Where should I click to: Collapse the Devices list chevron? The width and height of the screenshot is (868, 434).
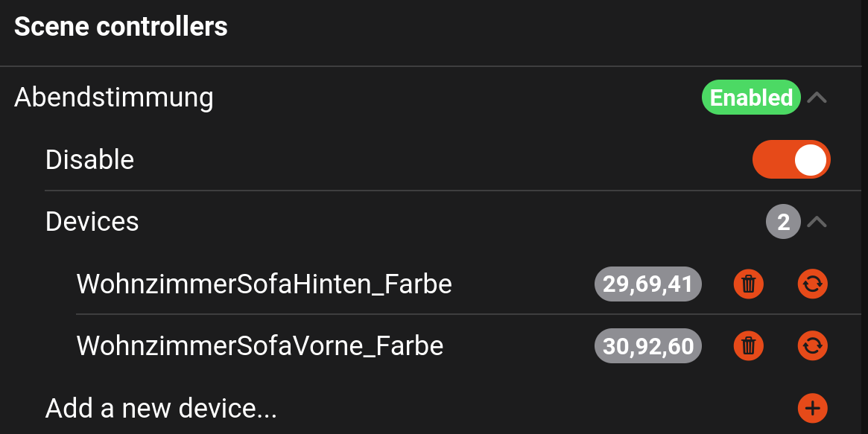coord(817,222)
